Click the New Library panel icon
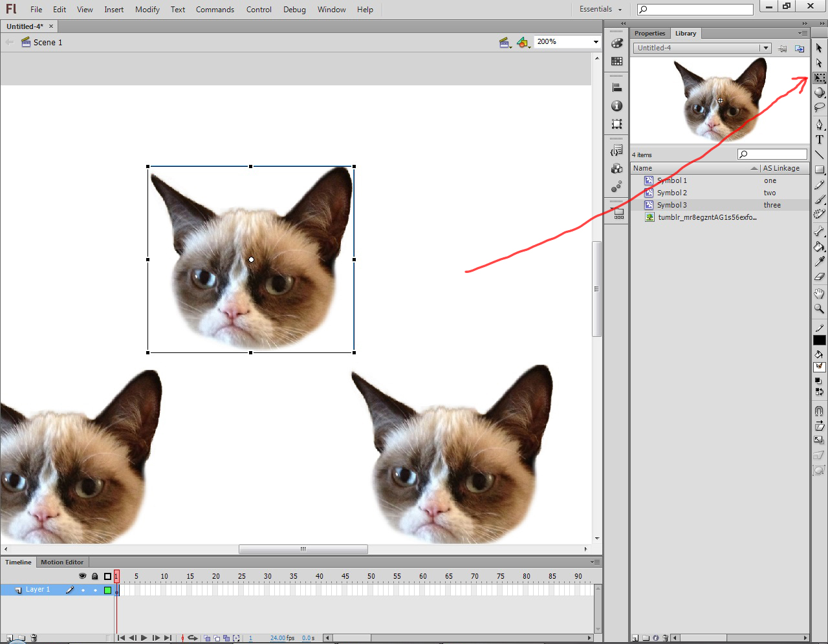Viewport: 828px width, 644px height. click(x=800, y=48)
